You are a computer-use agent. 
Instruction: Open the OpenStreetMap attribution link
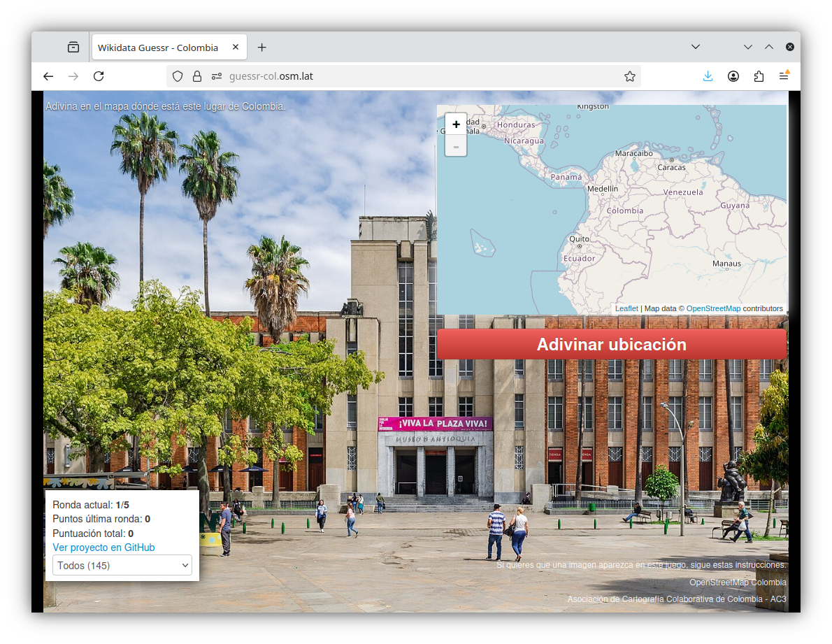713,308
